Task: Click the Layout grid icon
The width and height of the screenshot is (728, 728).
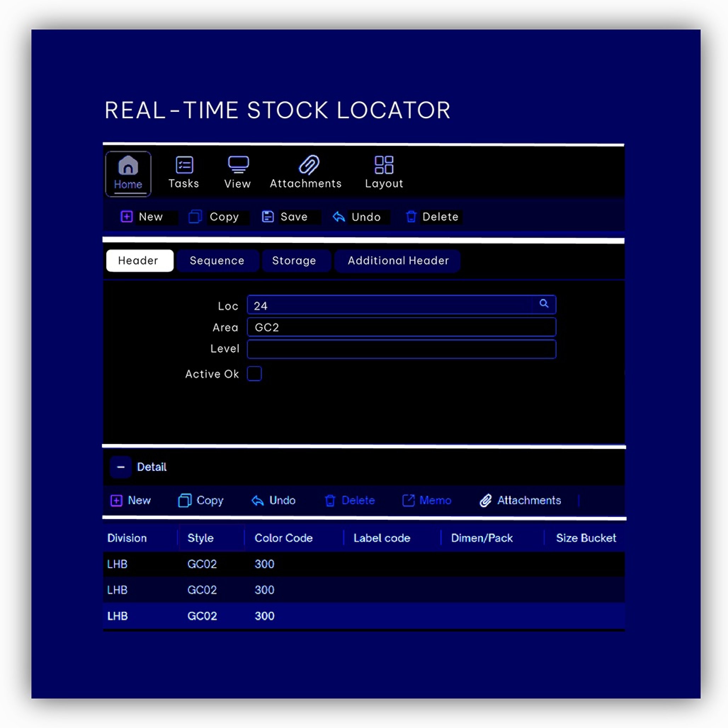Action: point(383,164)
